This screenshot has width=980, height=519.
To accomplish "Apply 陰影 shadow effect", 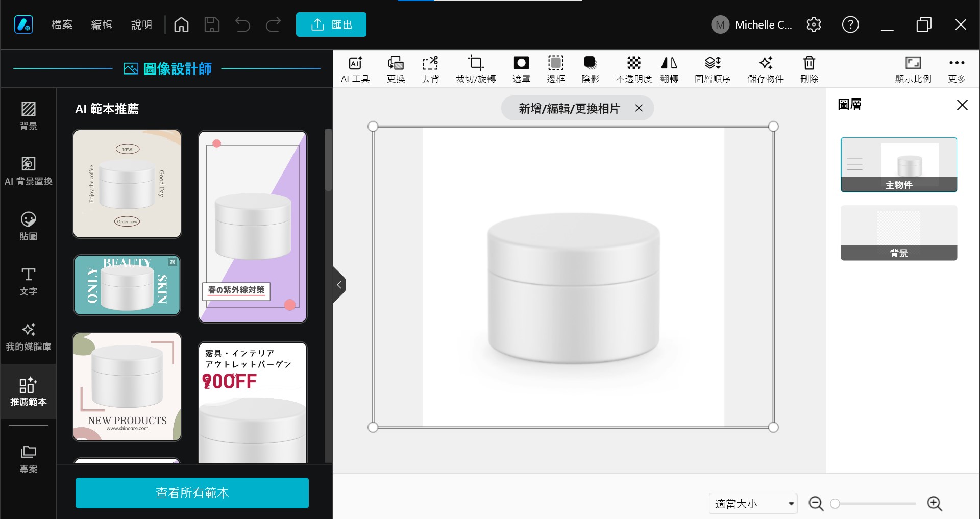I will coord(591,69).
